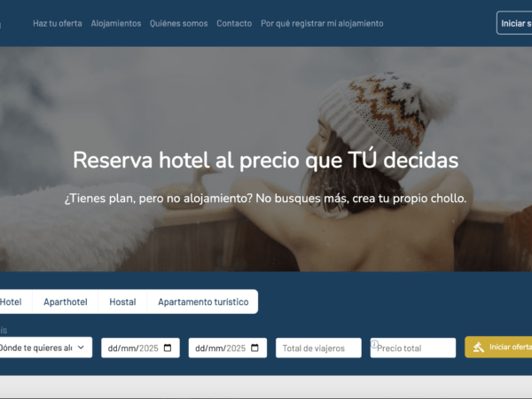Image resolution: width=532 pixels, height=399 pixels.
Task: Go to Alojamientos in the navigation
Action: (116, 23)
